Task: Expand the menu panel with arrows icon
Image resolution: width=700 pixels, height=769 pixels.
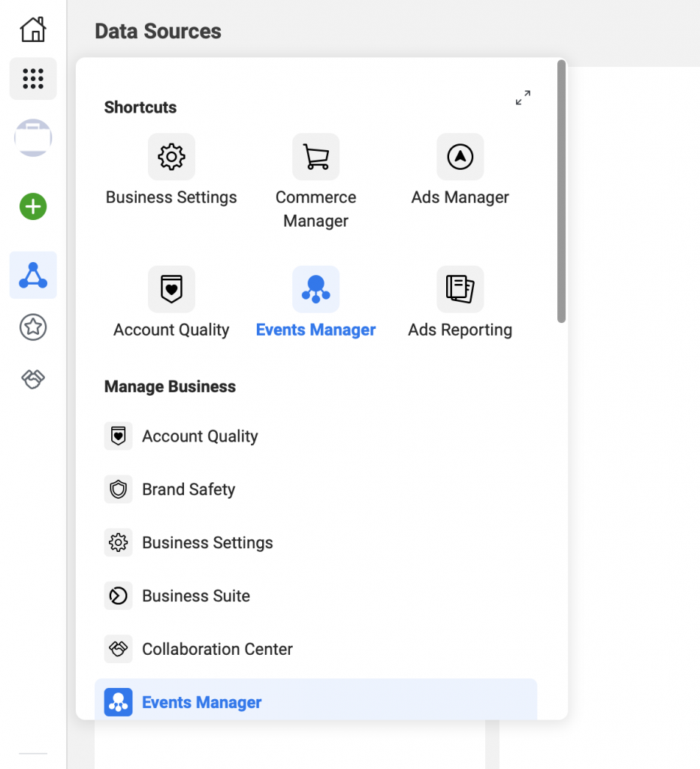Action: click(x=523, y=98)
